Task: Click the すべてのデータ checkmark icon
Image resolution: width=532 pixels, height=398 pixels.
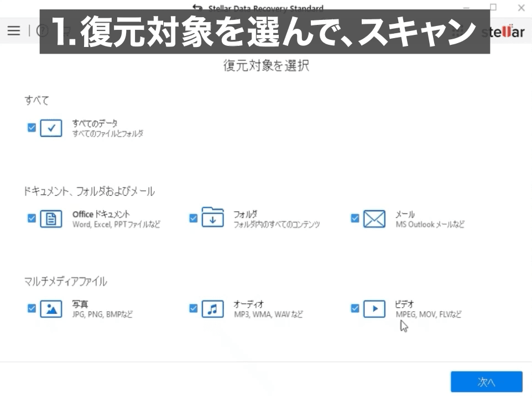Action: tap(50, 127)
